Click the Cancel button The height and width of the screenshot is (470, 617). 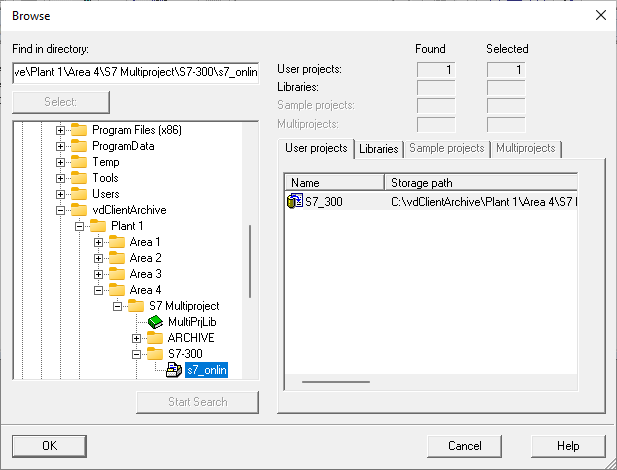point(464,446)
